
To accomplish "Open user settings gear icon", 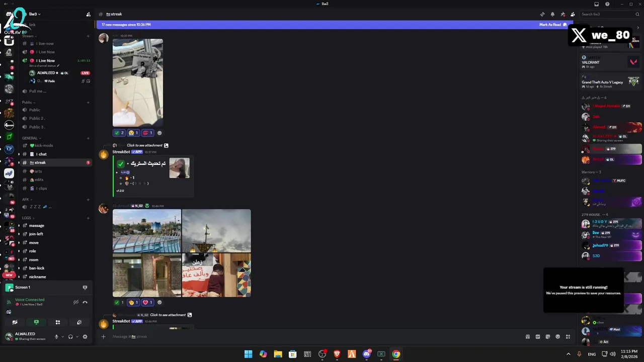I will point(85,336).
